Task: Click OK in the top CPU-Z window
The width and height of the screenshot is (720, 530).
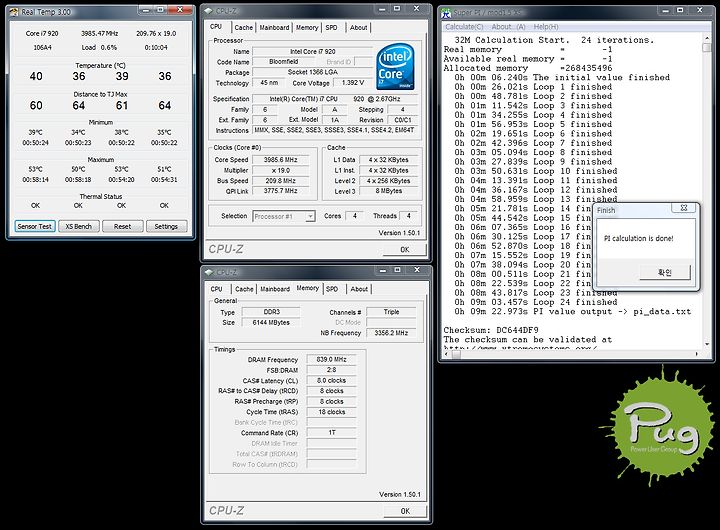Action: (x=405, y=249)
